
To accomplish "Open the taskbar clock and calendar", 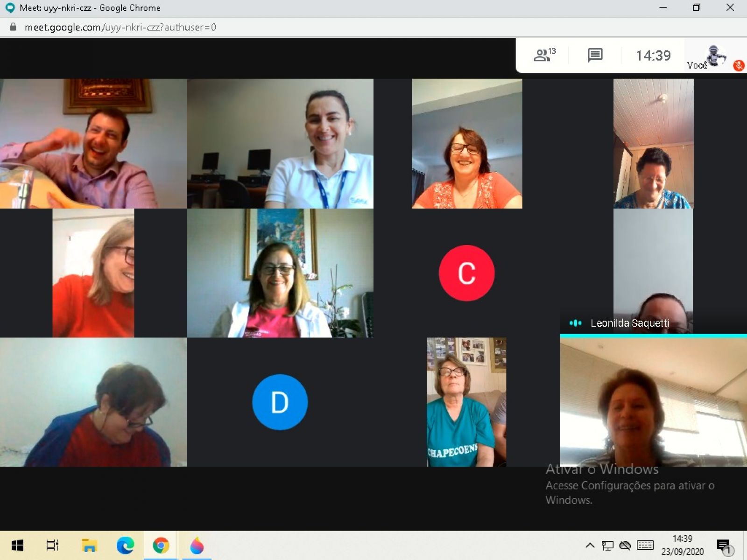I will coord(682,545).
